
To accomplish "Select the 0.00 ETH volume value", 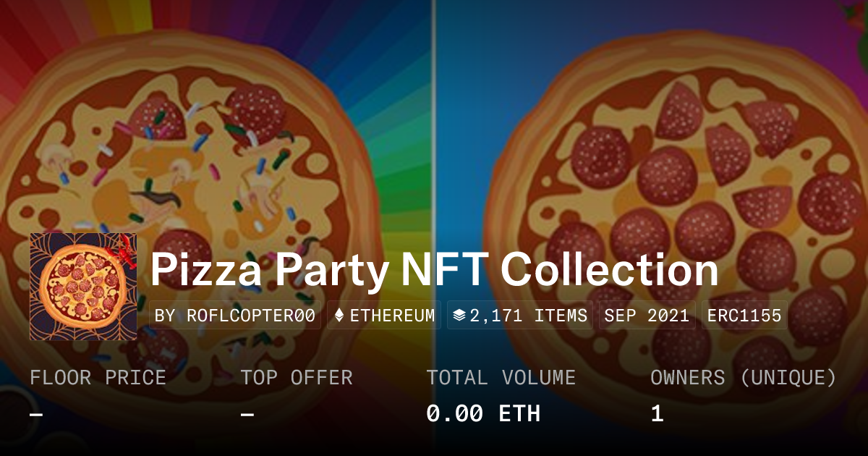I will (x=482, y=414).
